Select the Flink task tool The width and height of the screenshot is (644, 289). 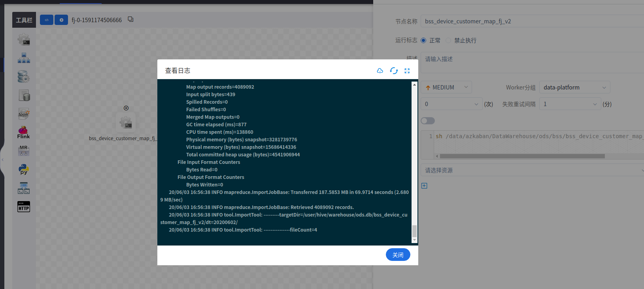point(24,133)
